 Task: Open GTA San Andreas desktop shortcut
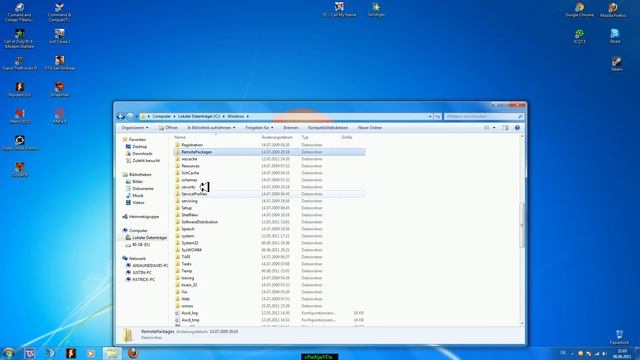pos(60,64)
